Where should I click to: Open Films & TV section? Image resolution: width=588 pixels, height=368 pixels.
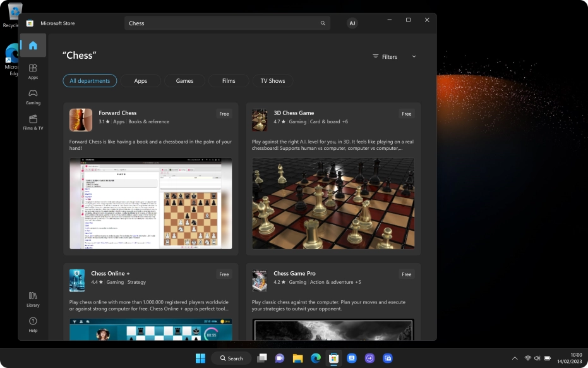33,121
